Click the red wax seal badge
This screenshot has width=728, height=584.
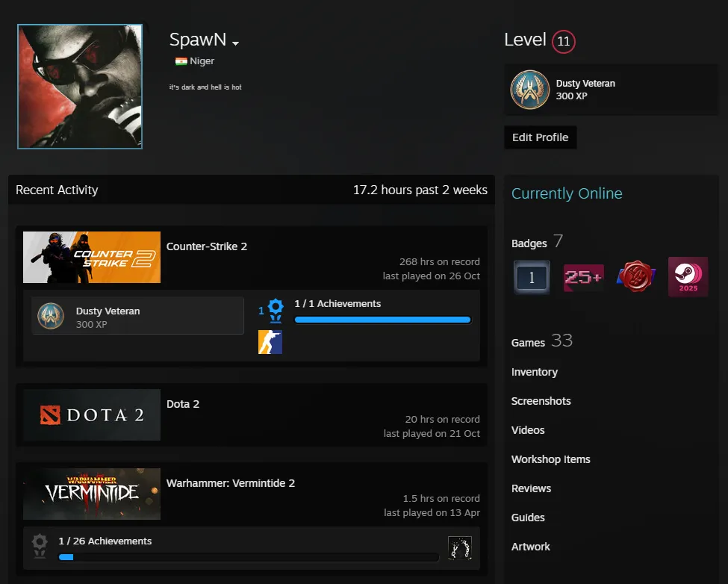coord(636,276)
